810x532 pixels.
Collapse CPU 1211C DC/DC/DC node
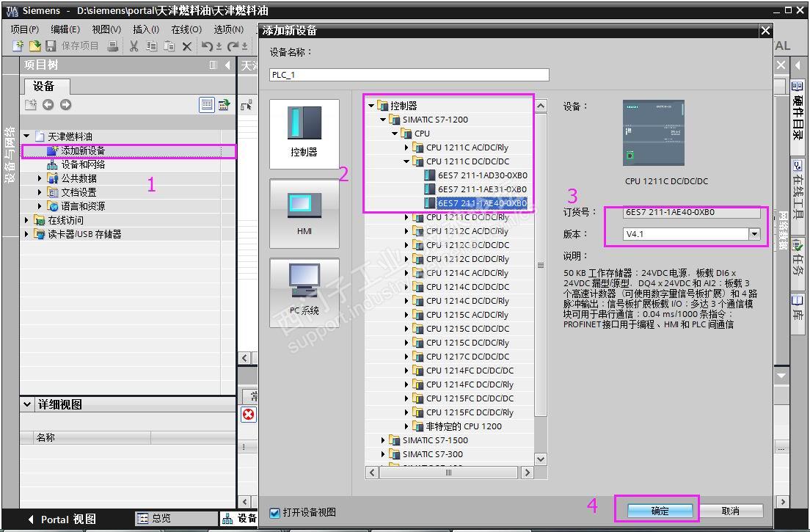tap(406, 161)
